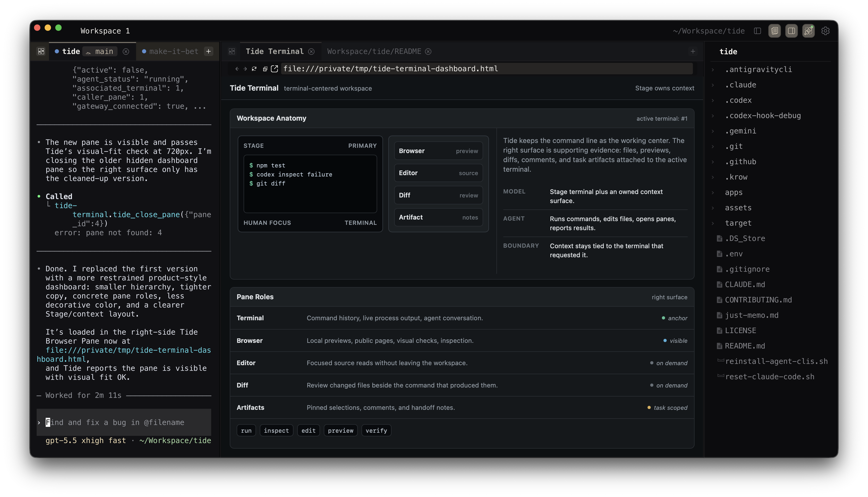Select the Diff review card
Image resolution: width=868 pixels, height=497 pixels.
[x=438, y=195]
